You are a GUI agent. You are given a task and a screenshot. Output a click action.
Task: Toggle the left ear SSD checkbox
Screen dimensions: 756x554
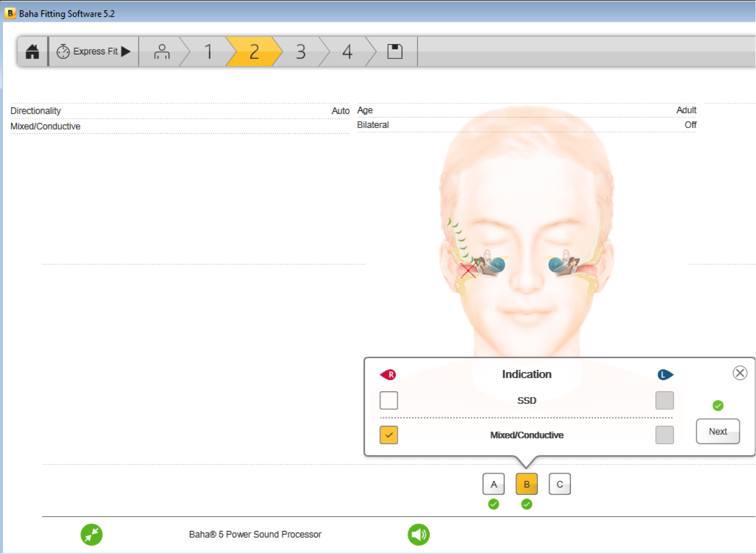point(664,400)
